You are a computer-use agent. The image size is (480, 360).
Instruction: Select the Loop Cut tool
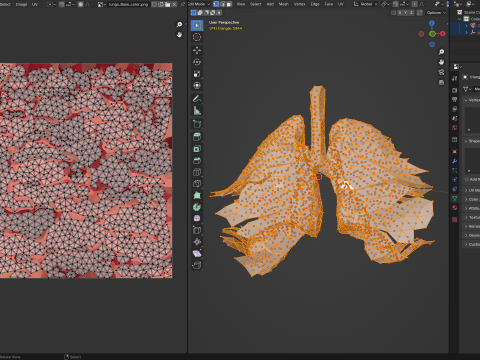[197, 172]
